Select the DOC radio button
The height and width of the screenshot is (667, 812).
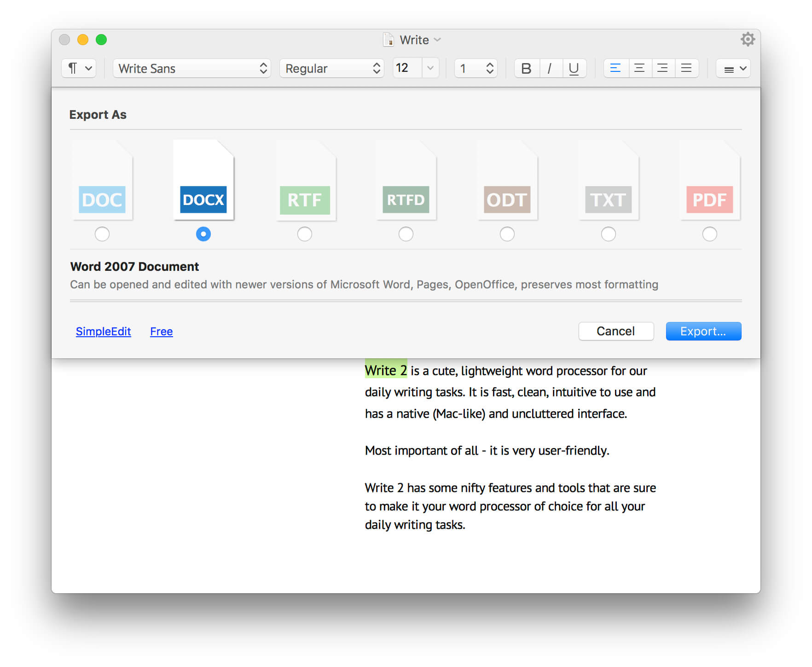point(102,234)
